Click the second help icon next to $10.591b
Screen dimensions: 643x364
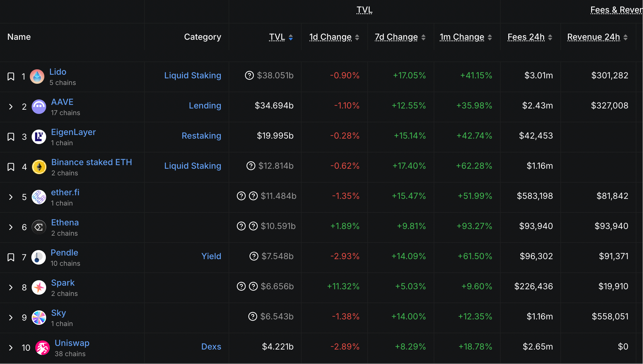(253, 226)
